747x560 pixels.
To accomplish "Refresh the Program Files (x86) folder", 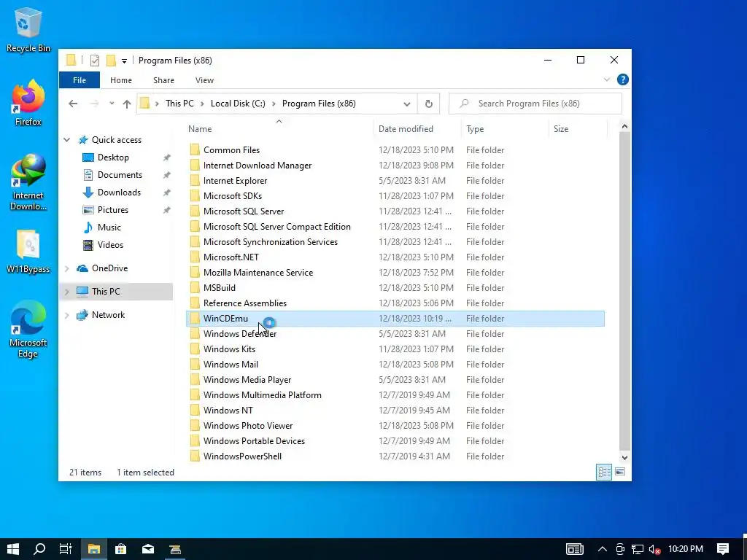I will [429, 104].
